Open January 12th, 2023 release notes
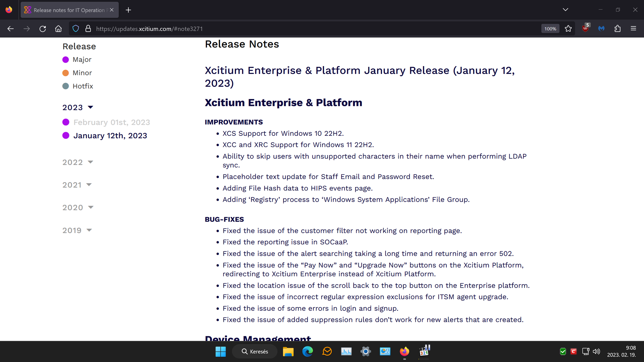Screen dimensions: 644x362 (x=110, y=135)
